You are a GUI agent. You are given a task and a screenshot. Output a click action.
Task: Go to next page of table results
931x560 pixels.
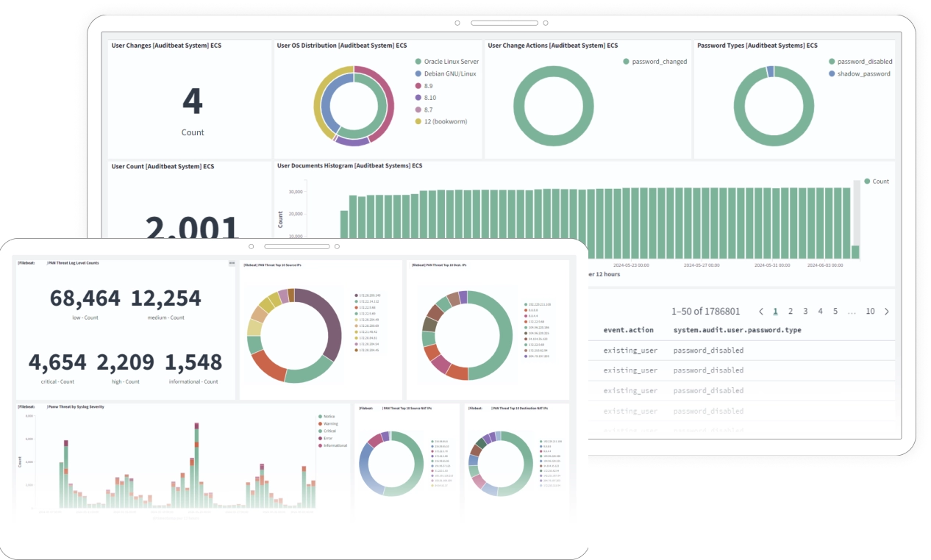886,312
